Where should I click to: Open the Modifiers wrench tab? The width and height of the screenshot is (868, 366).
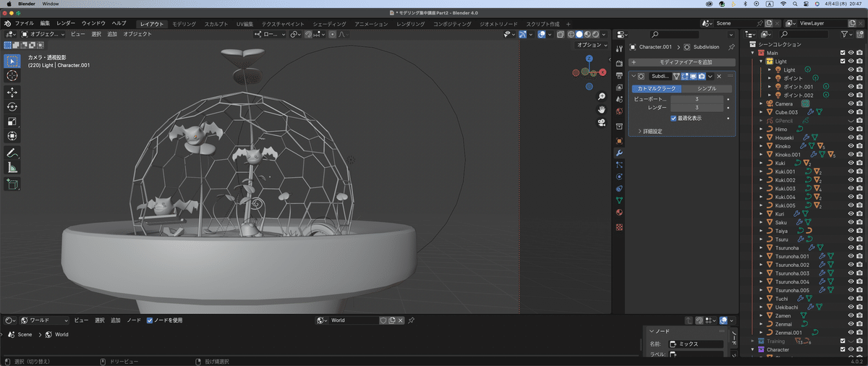point(619,153)
